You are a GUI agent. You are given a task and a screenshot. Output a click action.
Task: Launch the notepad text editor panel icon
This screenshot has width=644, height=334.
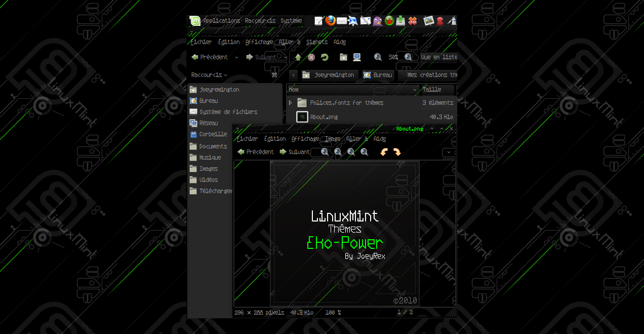[x=318, y=21]
